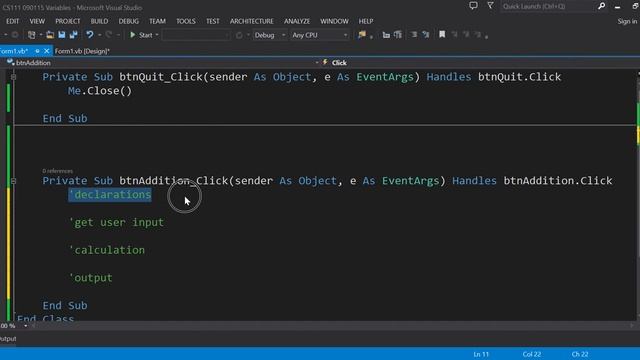The height and width of the screenshot is (360, 640).
Task: Undo last action with Undo icon
Action: tap(89, 35)
